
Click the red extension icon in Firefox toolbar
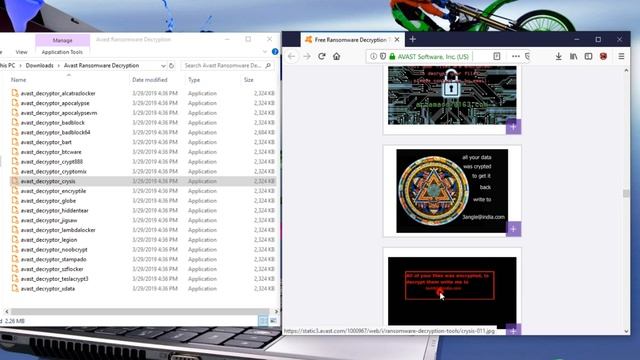tap(603, 56)
